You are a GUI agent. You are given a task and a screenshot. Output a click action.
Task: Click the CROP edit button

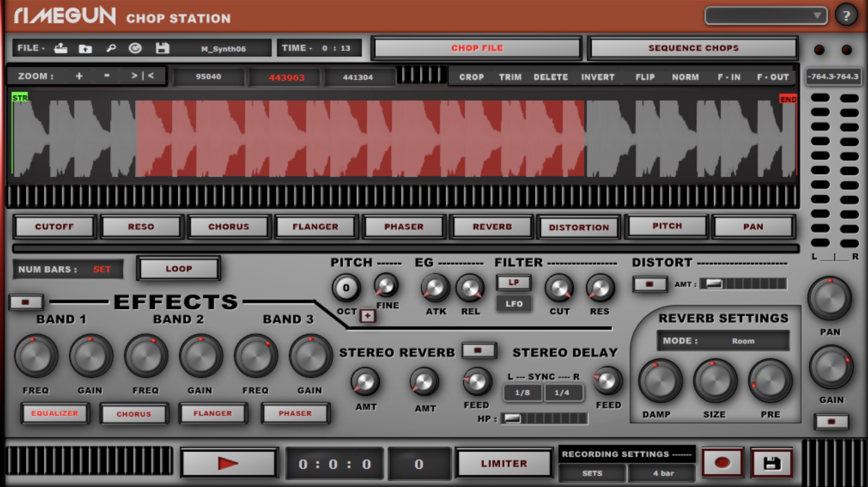pos(471,77)
